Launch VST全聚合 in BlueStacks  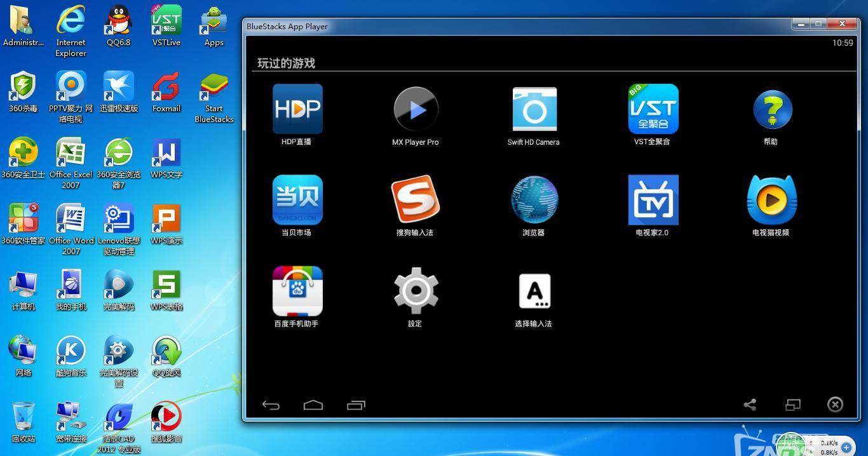[653, 109]
